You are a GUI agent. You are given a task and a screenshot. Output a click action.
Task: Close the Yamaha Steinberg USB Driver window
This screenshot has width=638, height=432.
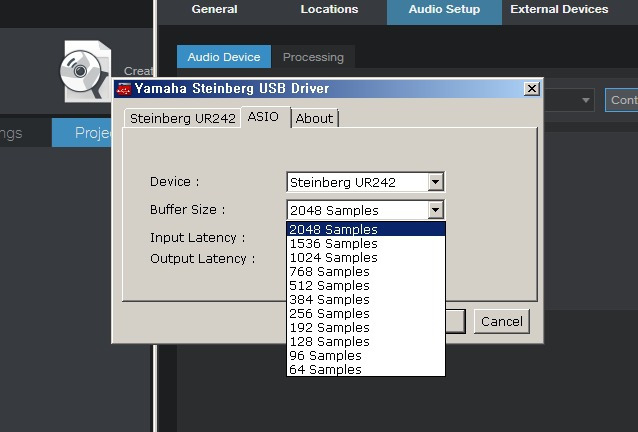click(x=531, y=89)
